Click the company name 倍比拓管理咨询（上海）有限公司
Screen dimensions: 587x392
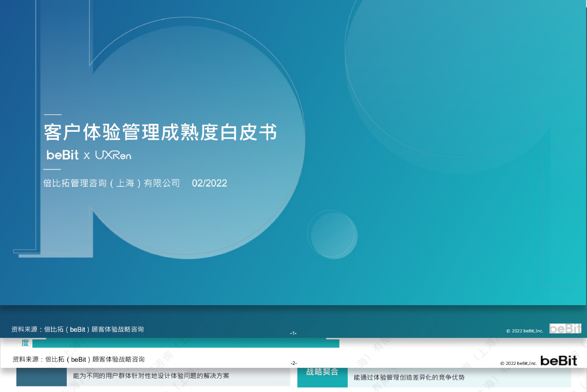click(x=112, y=183)
